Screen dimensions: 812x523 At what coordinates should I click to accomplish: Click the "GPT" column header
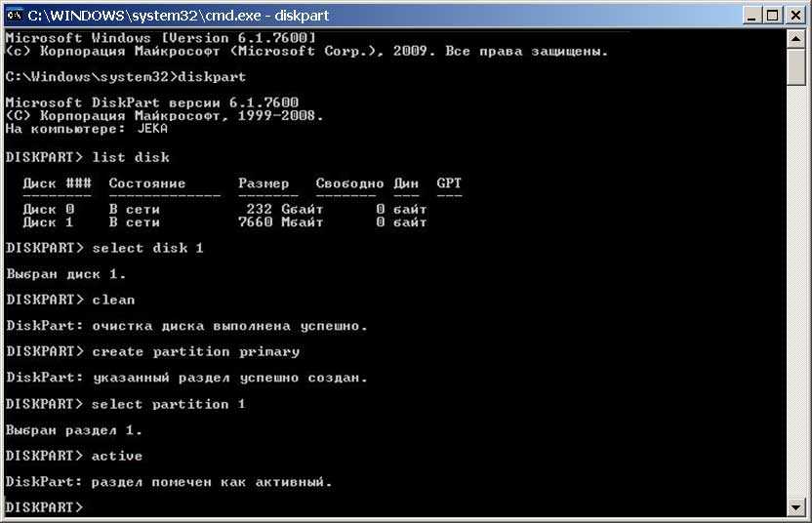[449, 183]
